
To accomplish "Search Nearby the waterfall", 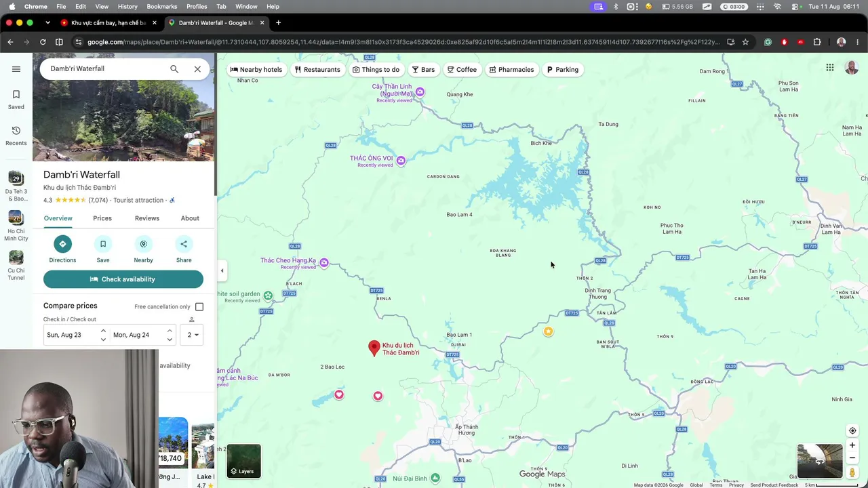I will click(x=143, y=249).
